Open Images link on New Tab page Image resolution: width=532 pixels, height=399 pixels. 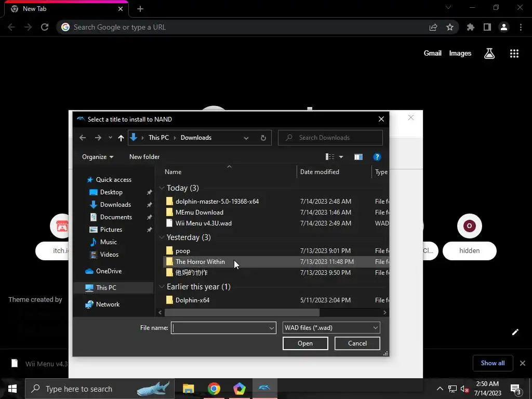point(460,54)
